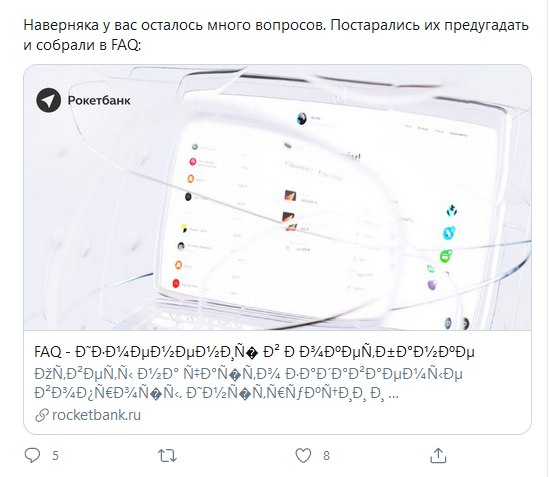Image resolution: width=549 pixels, height=477 pixels.
Task: Open the garbled FAQ card title
Action: click(254, 352)
